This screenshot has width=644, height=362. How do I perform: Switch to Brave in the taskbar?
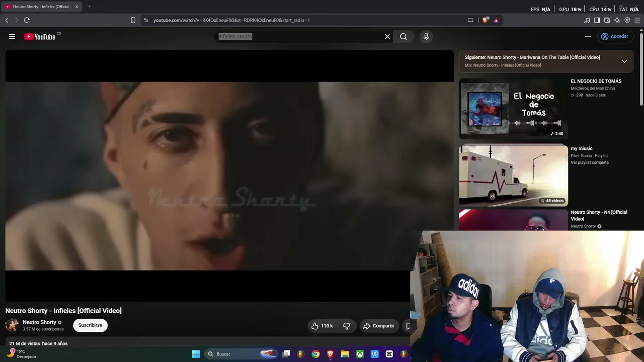point(331,354)
